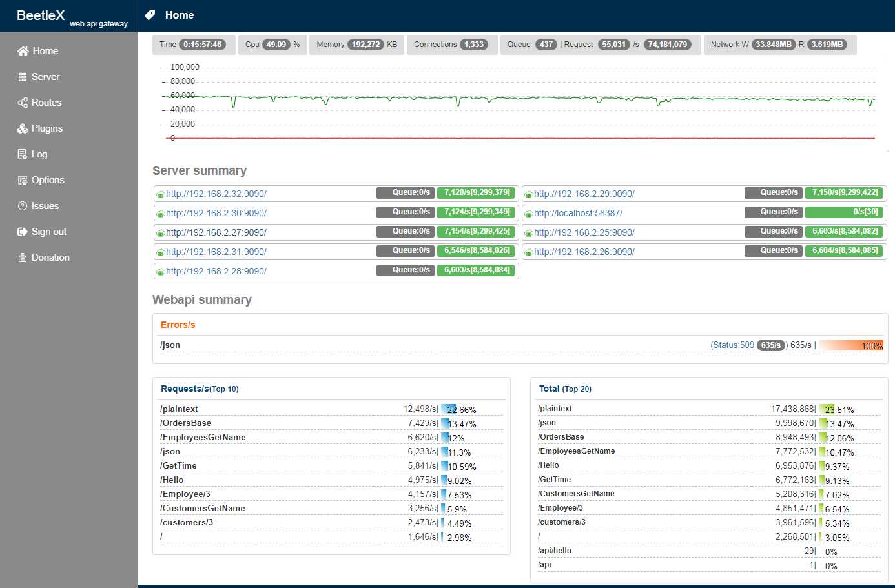This screenshot has height=588, width=895.
Task: Click the Network W 33.848MB value
Action: click(774, 45)
